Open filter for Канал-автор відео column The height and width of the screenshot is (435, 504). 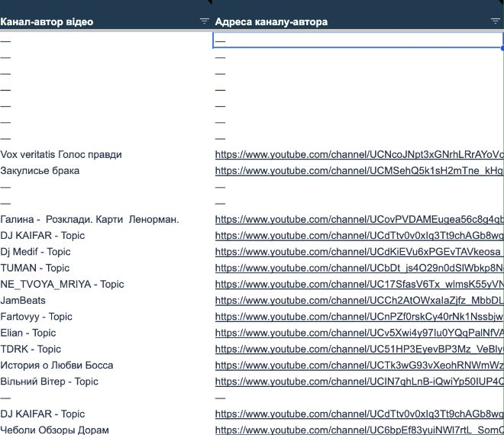tap(204, 21)
